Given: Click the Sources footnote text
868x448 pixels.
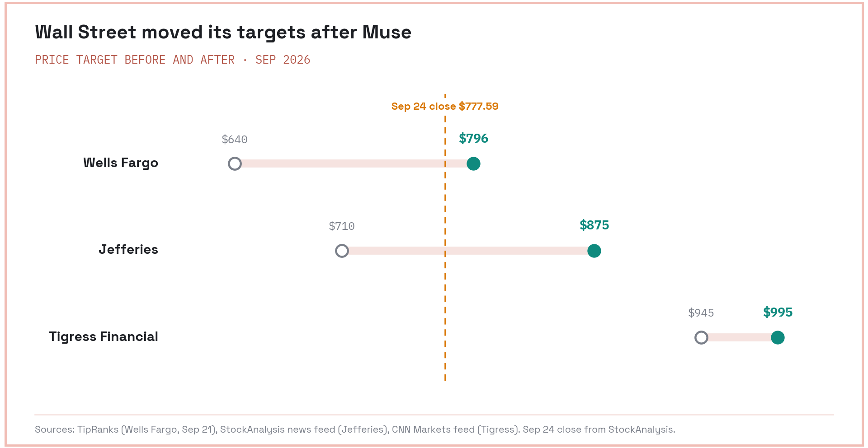Looking at the screenshot, I should point(355,429).
